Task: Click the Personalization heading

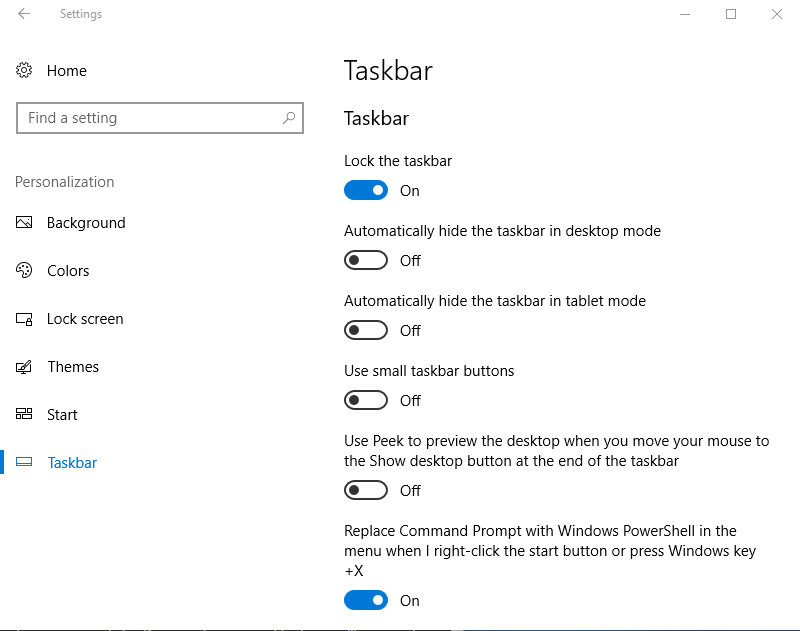Action: tap(64, 182)
